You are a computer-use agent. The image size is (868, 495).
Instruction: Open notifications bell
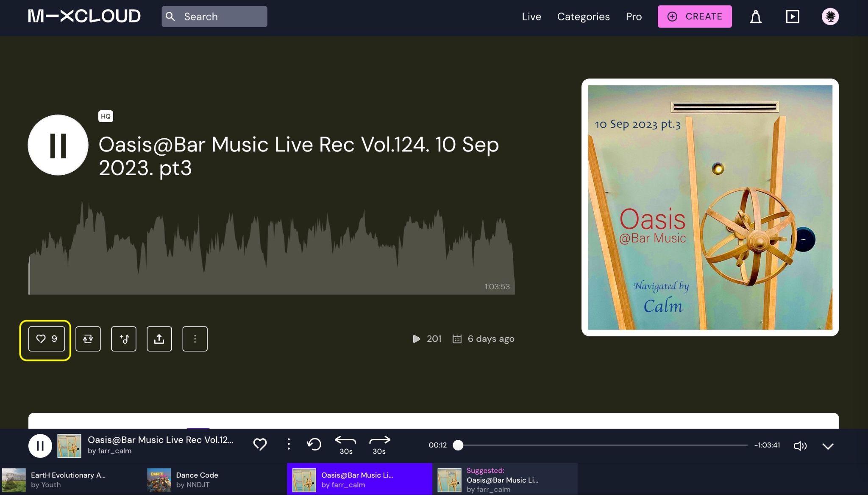756,17
